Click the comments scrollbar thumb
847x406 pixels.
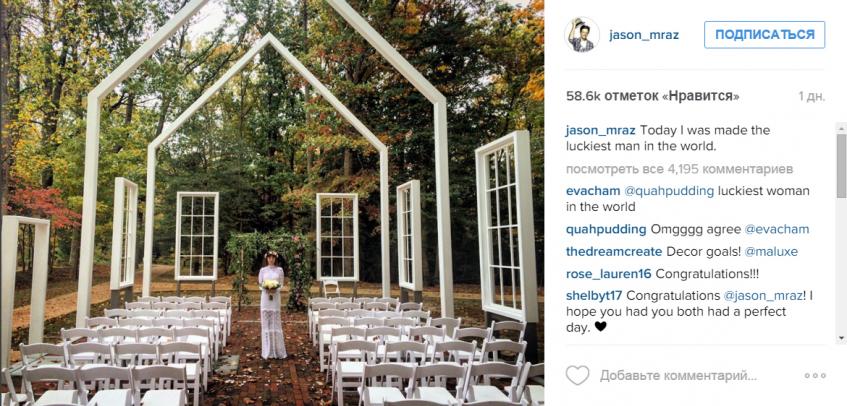tap(841, 166)
